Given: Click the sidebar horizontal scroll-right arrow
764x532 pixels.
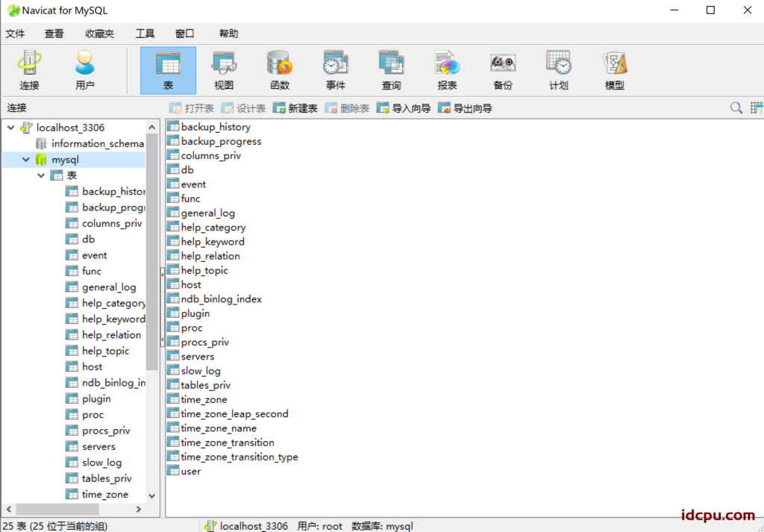Looking at the screenshot, I should (x=139, y=509).
